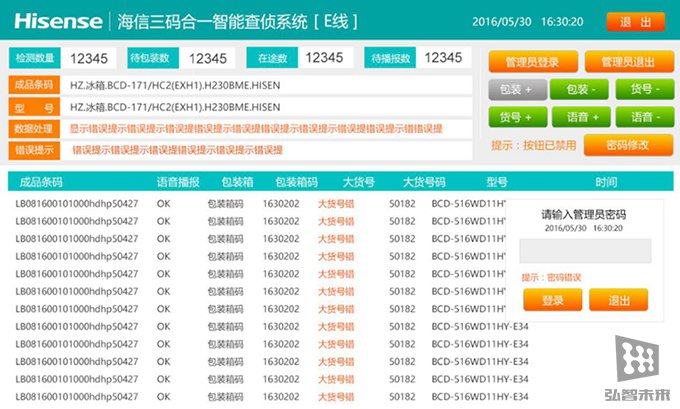Click the orange 数据处理 field label
This screenshot has width=680, height=409.
pos(34,129)
